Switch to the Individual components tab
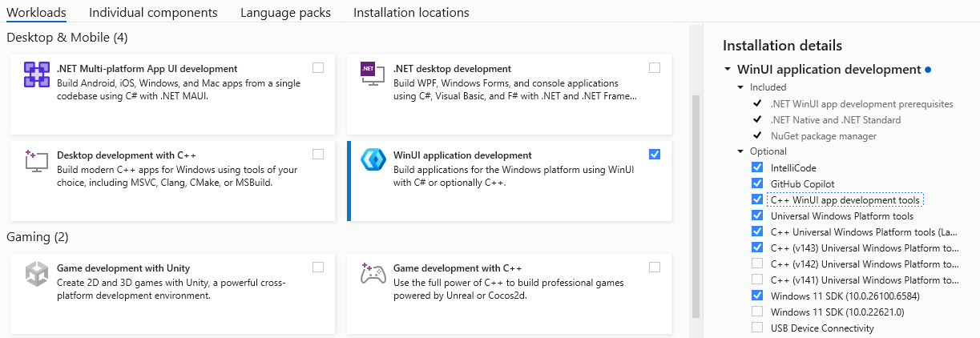Image resolution: width=980 pixels, height=338 pixels. (153, 13)
